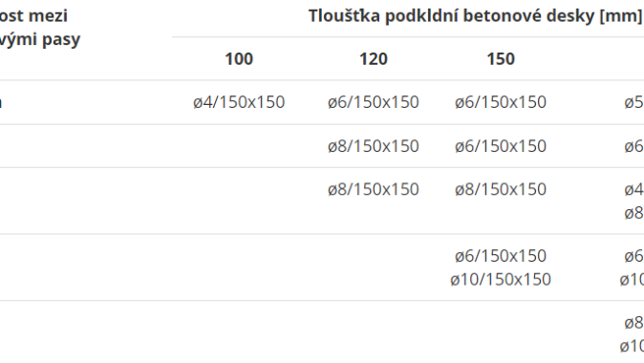Click the ø10/150x150 value under 150

point(501,280)
